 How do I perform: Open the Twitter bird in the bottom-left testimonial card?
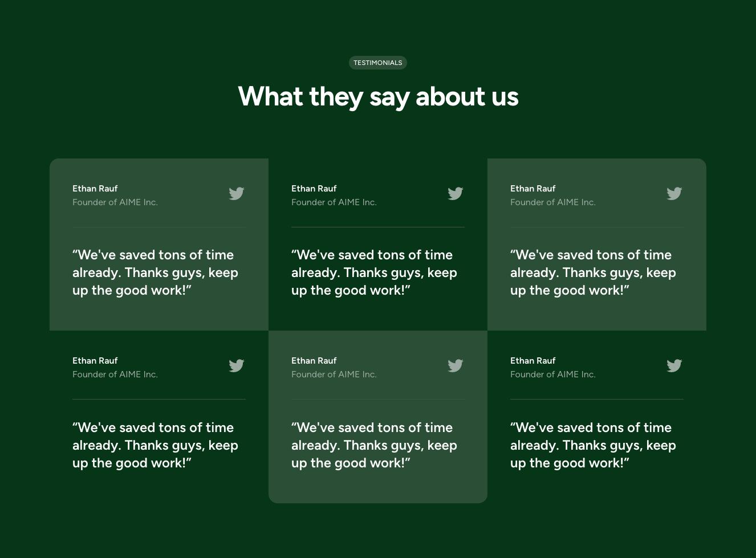click(x=237, y=366)
